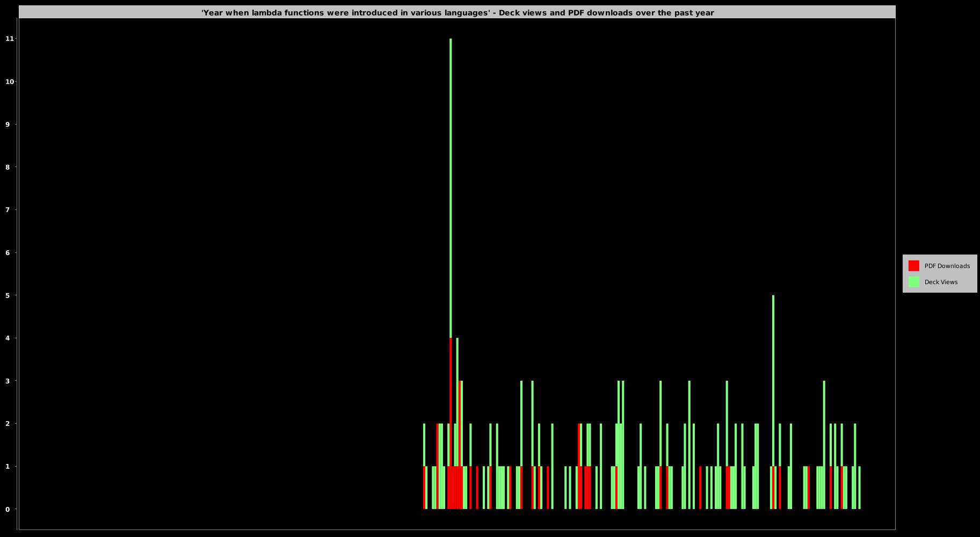Click the green Deck Views legend swatch
This screenshot has width=980, height=537.
click(913, 282)
